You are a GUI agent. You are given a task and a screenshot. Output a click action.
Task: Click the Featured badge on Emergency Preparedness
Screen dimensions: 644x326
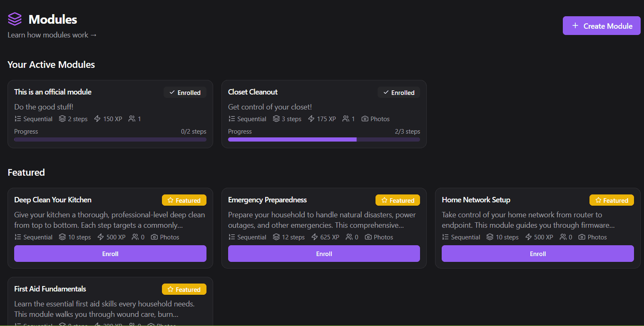(x=398, y=200)
